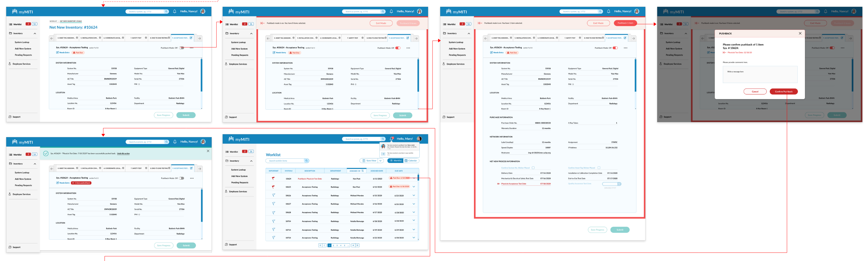The width and height of the screenshot is (868, 261).
Task: Go to page 2 of the Worklist
Action: point(333,245)
